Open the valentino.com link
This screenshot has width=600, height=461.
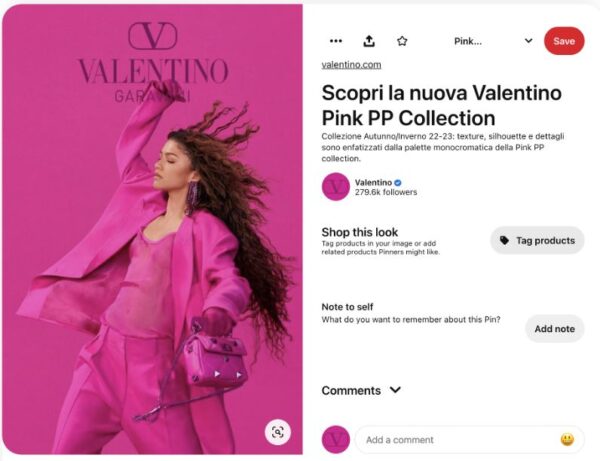coord(351,65)
